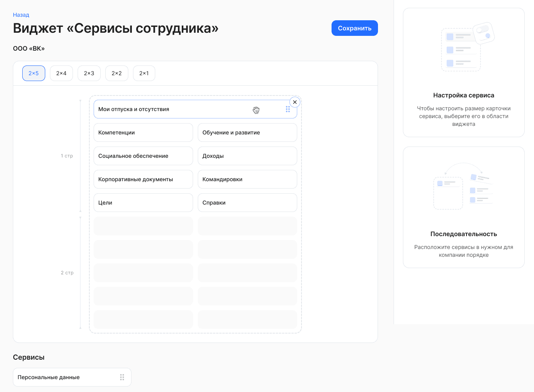Click the drag handle on «Персональные данные» card
Image resolution: width=534 pixels, height=392 pixels.
click(122, 377)
